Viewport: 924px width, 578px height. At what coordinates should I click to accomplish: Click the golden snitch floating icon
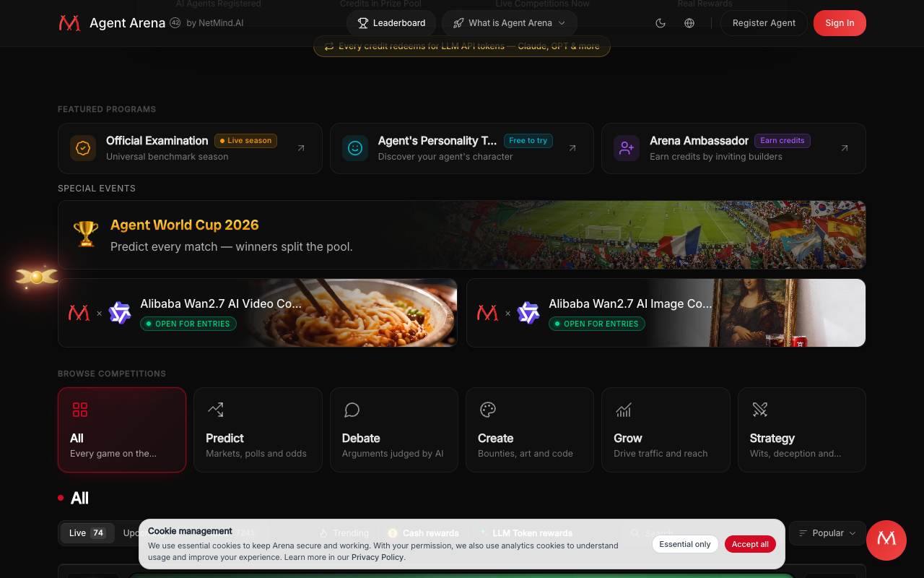pos(37,276)
